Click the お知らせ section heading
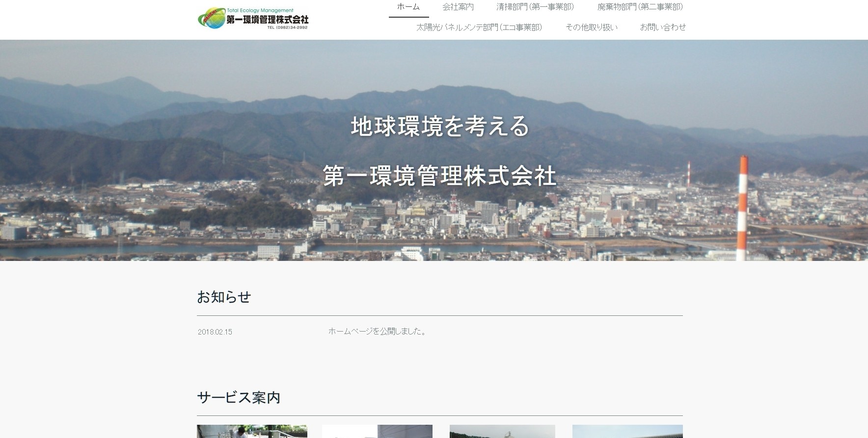Image resolution: width=868 pixels, height=438 pixels. [224, 297]
